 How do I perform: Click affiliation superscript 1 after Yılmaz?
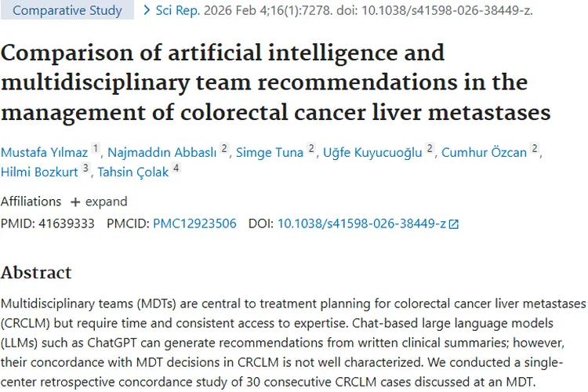[96, 148]
